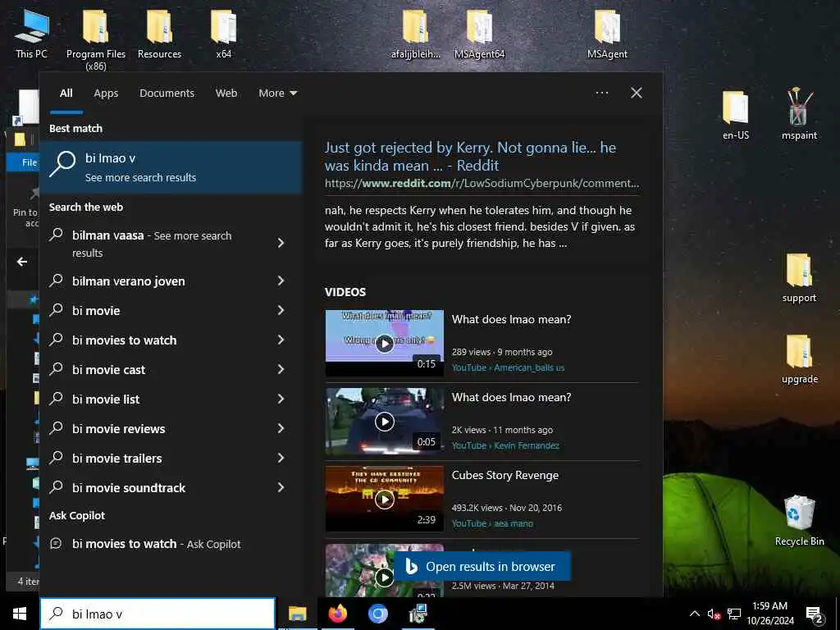The width and height of the screenshot is (840, 630).
Task: Expand the bi movie trailers arrow
Action: 281,458
